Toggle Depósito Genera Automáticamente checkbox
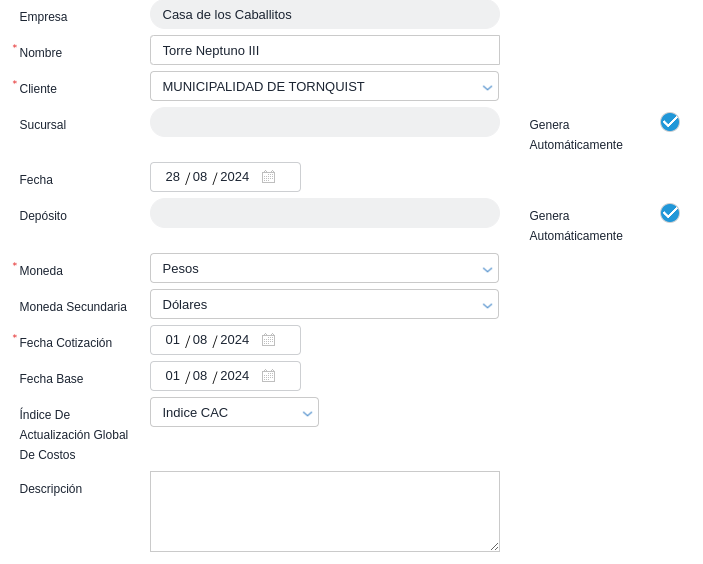The height and width of the screenshot is (564, 703). click(x=670, y=213)
